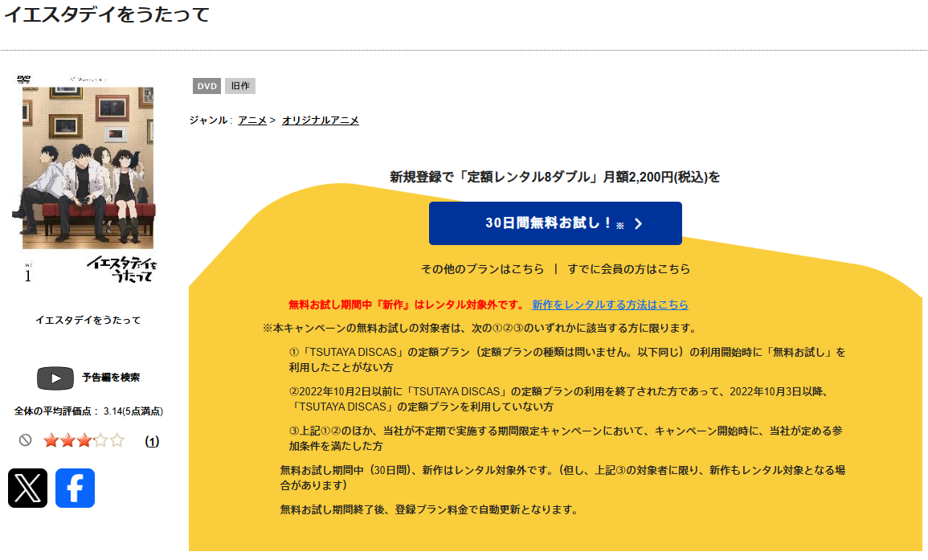Click the ジャンル label

pos(209,121)
